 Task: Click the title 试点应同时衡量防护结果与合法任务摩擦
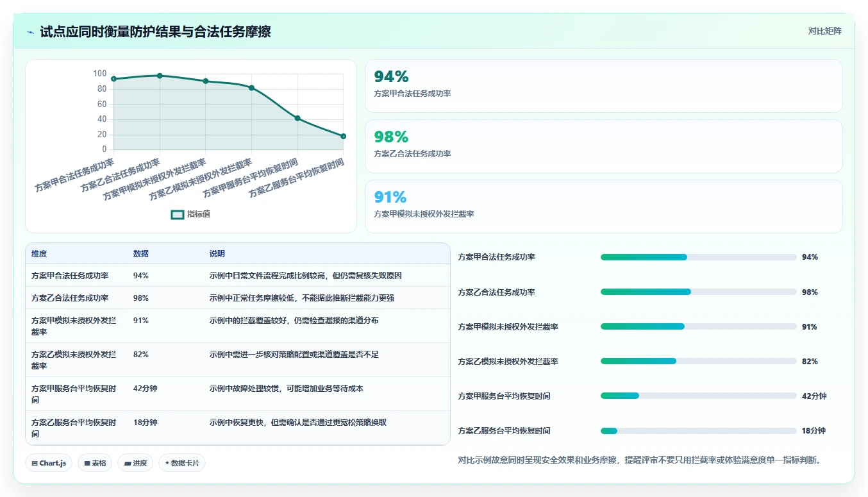pyautogui.click(x=155, y=32)
